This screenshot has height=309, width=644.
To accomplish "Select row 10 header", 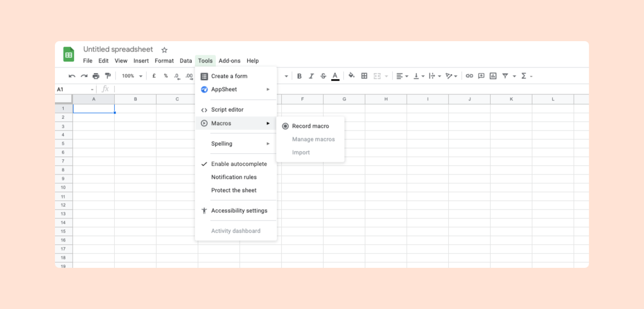I will point(64,188).
